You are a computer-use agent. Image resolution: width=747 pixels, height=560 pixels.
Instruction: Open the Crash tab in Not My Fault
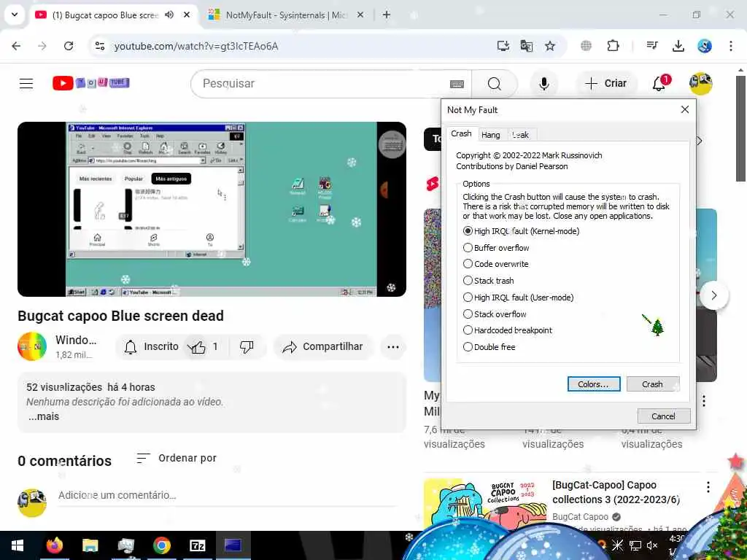pos(461,134)
